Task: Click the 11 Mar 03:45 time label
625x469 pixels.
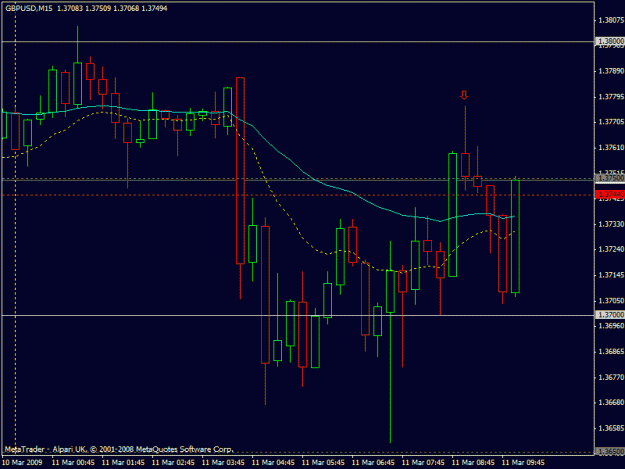Action: click(x=223, y=463)
